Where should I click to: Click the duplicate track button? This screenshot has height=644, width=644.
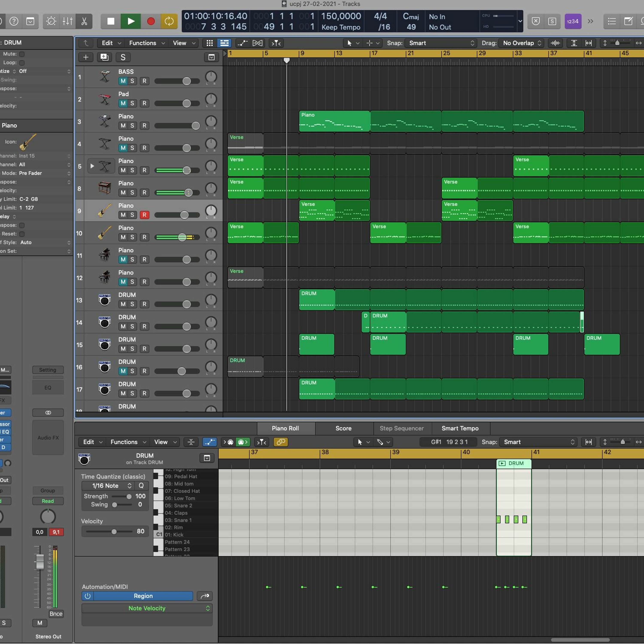104,57
